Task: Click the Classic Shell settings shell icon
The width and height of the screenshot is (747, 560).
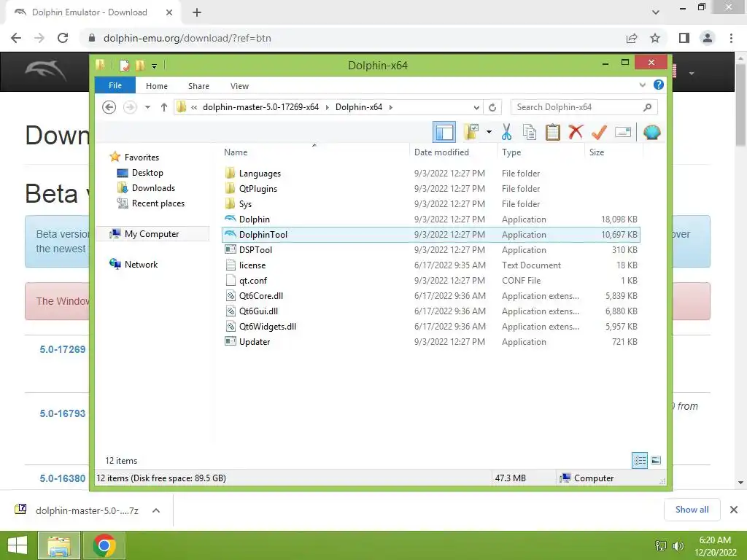Action: 651,133
